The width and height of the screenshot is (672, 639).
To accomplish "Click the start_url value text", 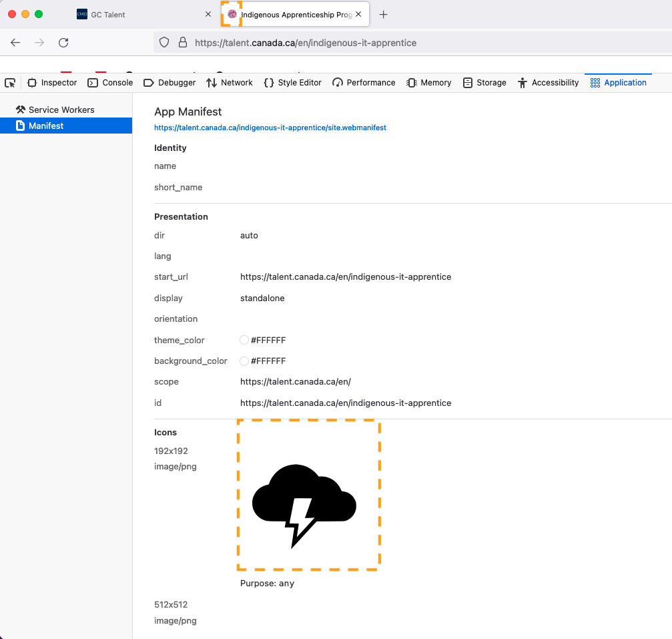I will click(346, 277).
